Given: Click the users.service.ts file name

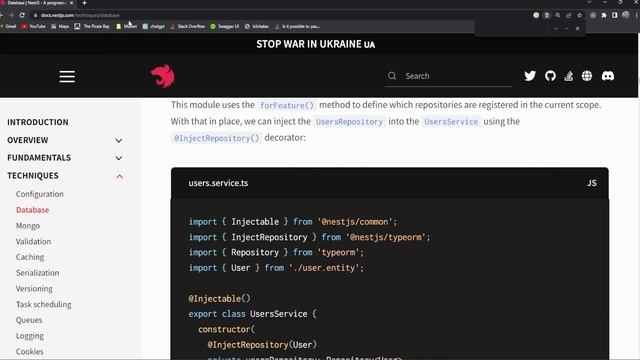Looking at the screenshot, I should point(218,183).
